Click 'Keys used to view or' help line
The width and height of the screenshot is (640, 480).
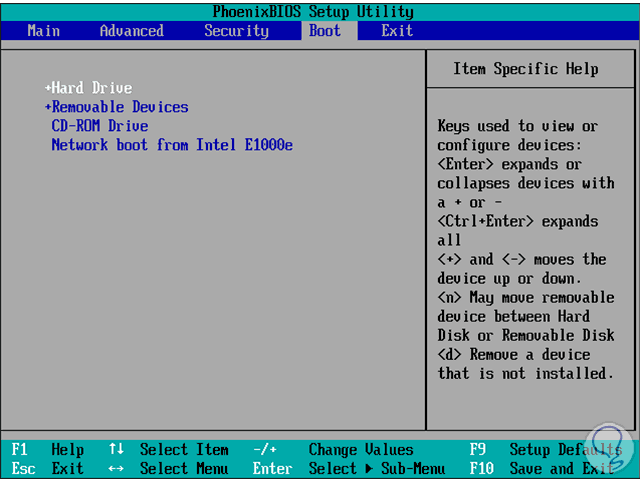click(x=518, y=126)
